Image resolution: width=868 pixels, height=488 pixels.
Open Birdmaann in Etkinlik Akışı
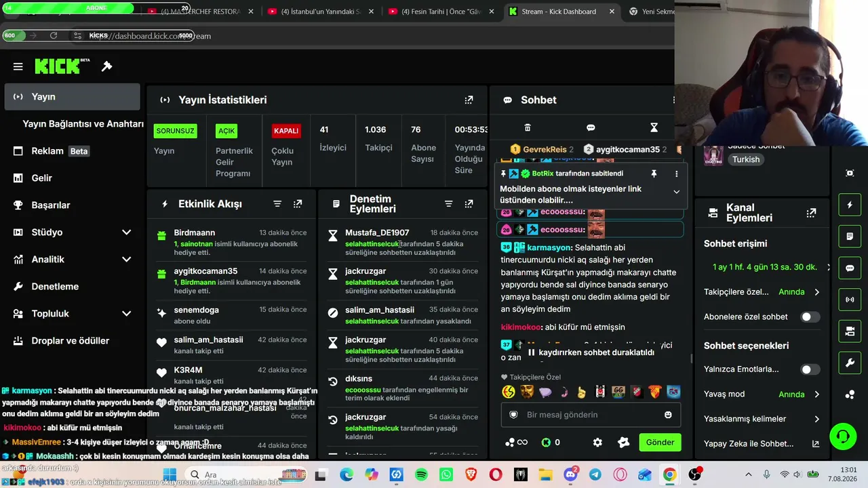pos(195,232)
